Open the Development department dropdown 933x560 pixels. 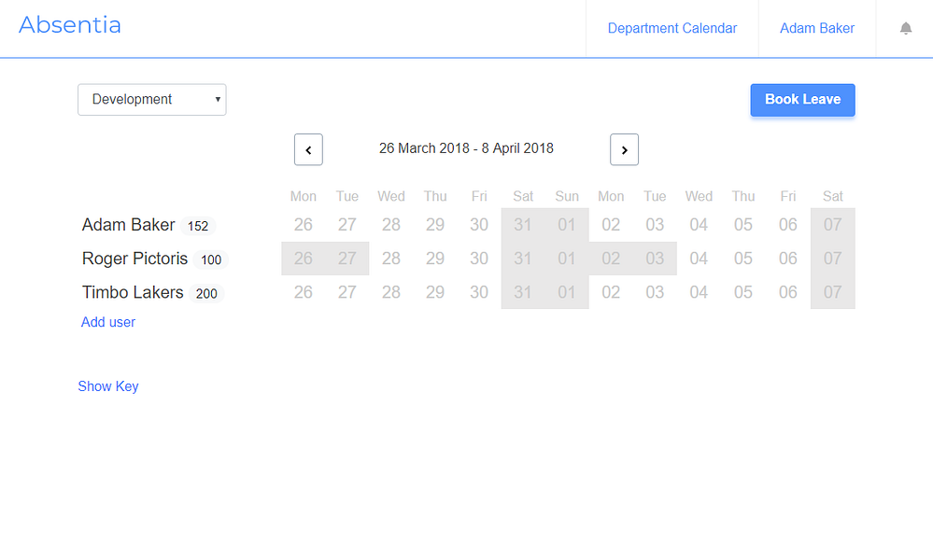pyautogui.click(x=151, y=99)
